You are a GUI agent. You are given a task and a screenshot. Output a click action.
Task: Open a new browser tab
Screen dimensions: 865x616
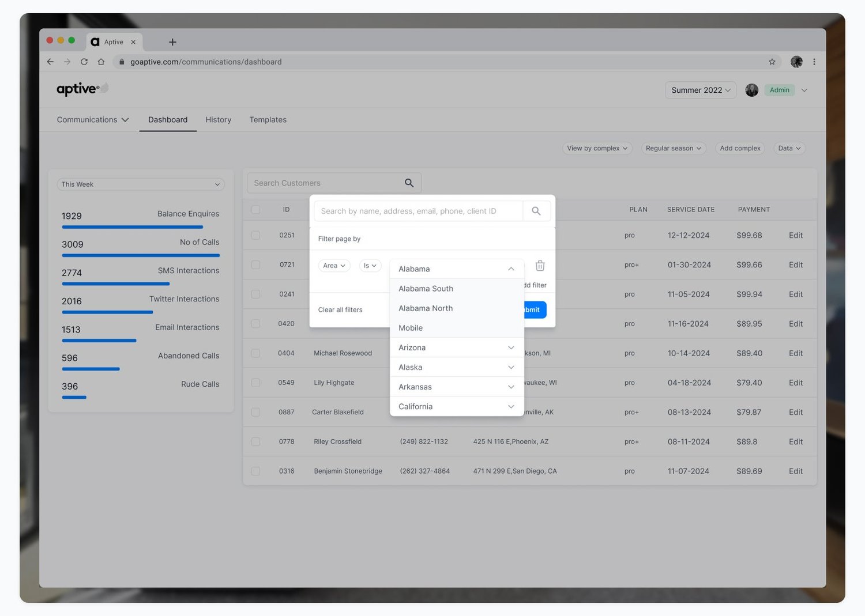tap(172, 42)
